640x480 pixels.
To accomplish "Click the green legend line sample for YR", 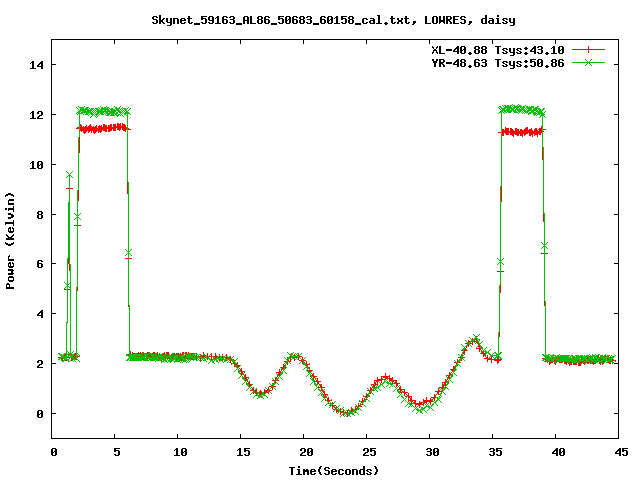I will click(588, 62).
